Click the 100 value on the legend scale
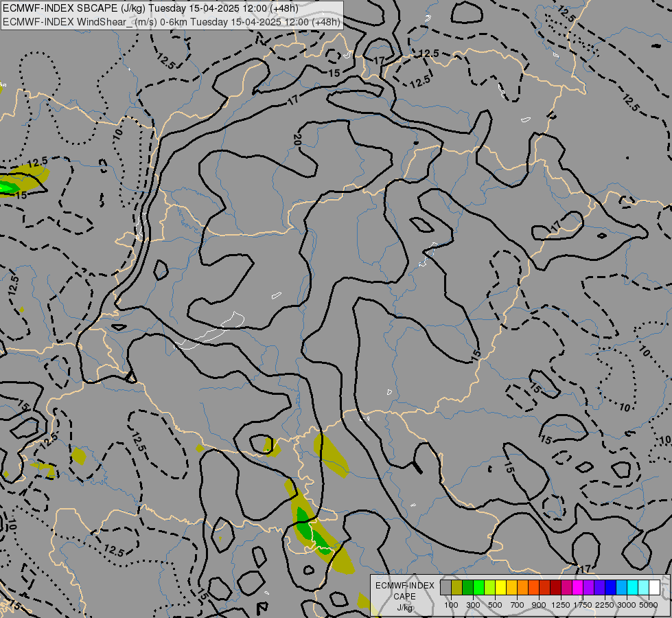 (451, 605)
